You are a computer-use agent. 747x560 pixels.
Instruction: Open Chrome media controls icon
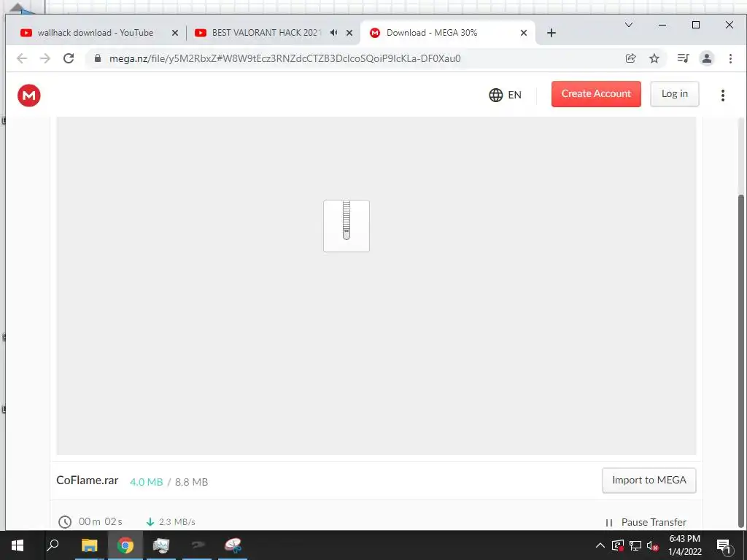[683, 58]
